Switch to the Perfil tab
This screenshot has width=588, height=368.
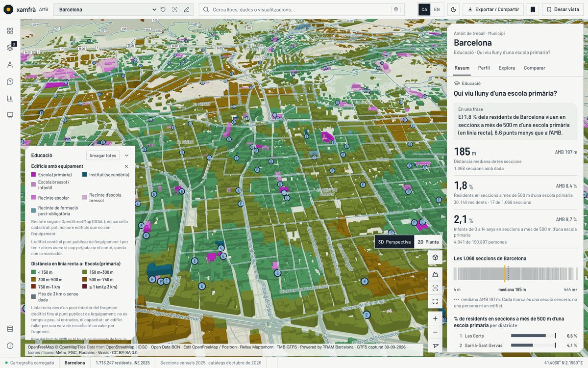484,68
